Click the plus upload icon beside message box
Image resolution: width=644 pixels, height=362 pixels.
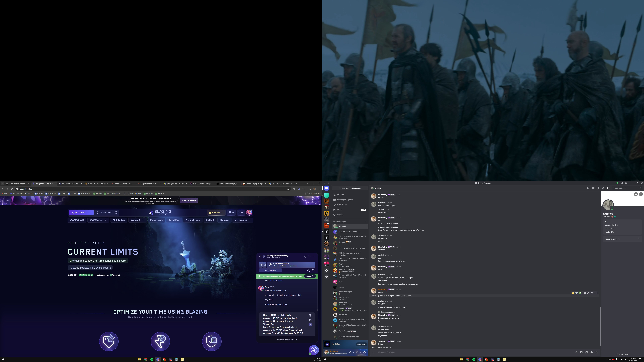[374, 352]
